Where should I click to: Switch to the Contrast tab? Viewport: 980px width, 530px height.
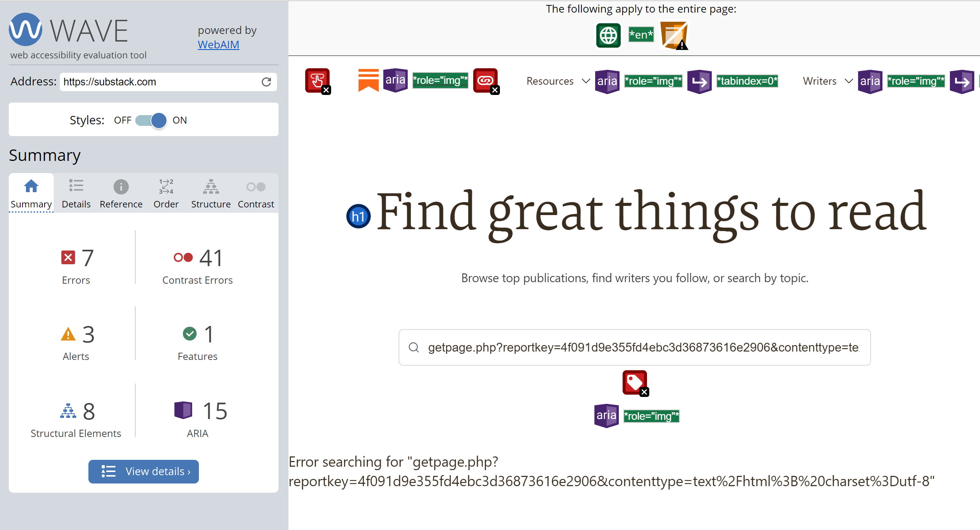256,193
